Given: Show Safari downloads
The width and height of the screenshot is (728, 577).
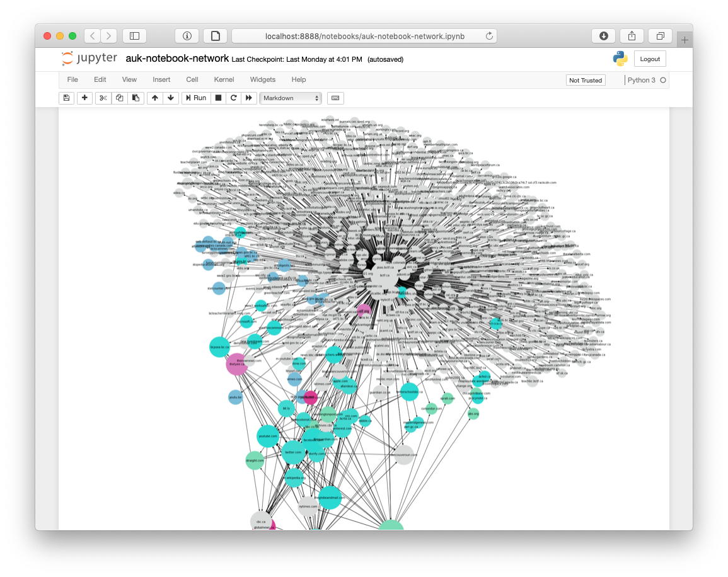Looking at the screenshot, I should coord(604,36).
